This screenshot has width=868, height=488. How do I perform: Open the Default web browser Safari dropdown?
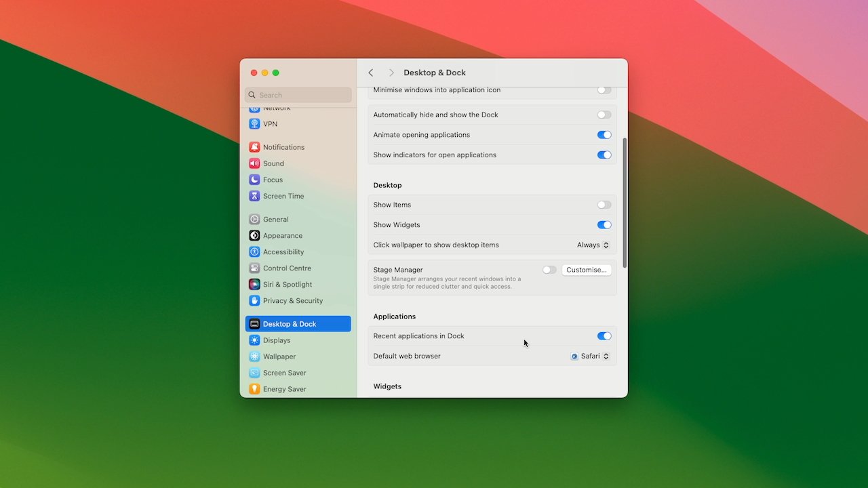pyautogui.click(x=590, y=356)
